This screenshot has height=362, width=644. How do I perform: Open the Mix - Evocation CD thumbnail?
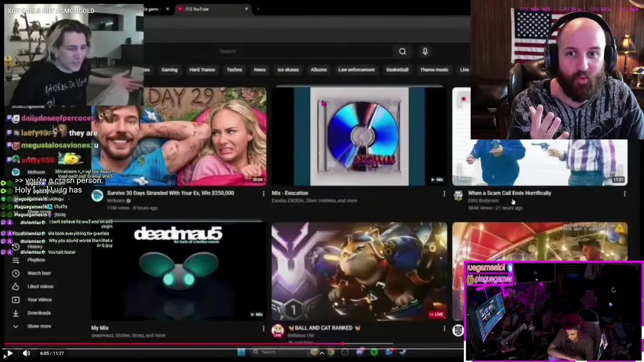pos(359,137)
